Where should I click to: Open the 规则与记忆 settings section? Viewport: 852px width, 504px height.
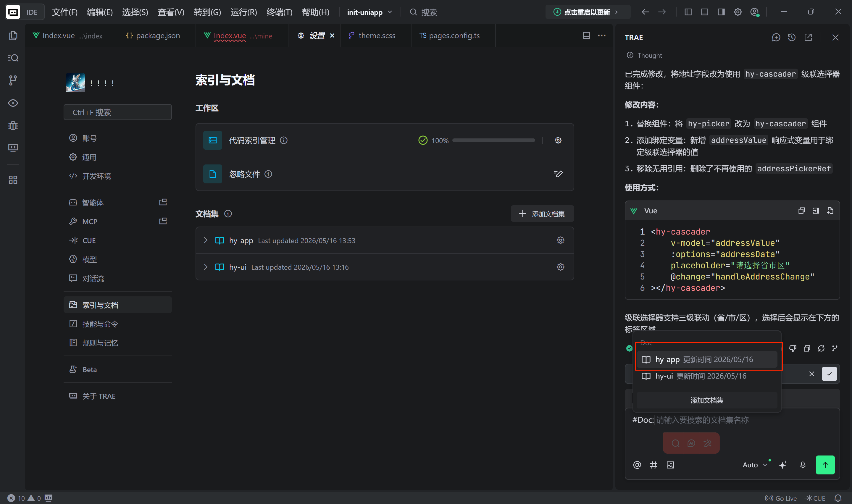click(x=117, y=343)
